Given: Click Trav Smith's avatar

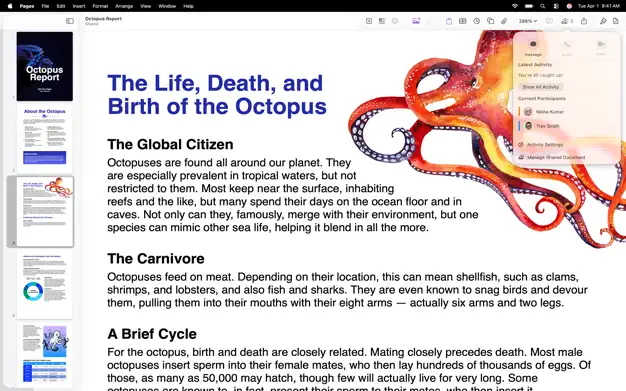Looking at the screenshot, I should click(x=528, y=126).
